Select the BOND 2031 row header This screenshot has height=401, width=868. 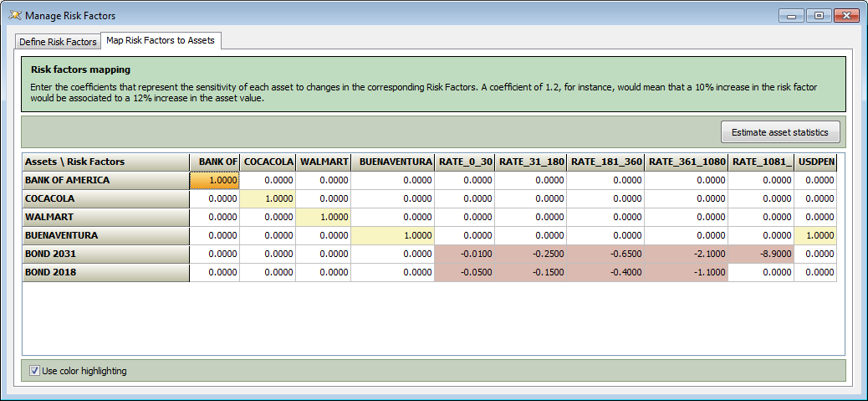click(x=105, y=254)
